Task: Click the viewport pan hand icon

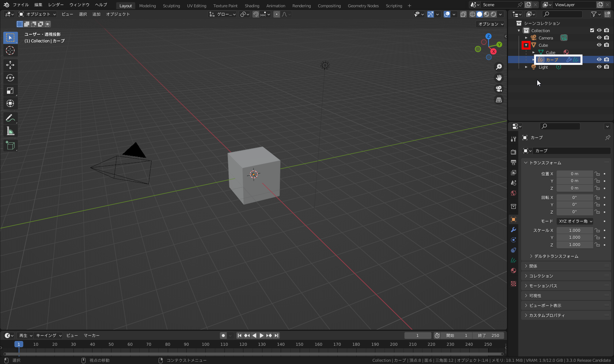Action: pyautogui.click(x=499, y=78)
